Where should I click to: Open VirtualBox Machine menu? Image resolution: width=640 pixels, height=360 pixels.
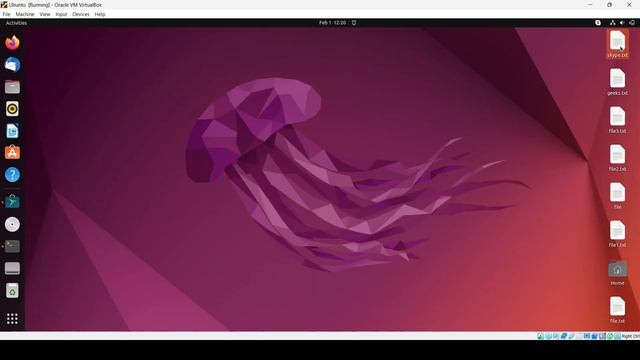pos(25,14)
